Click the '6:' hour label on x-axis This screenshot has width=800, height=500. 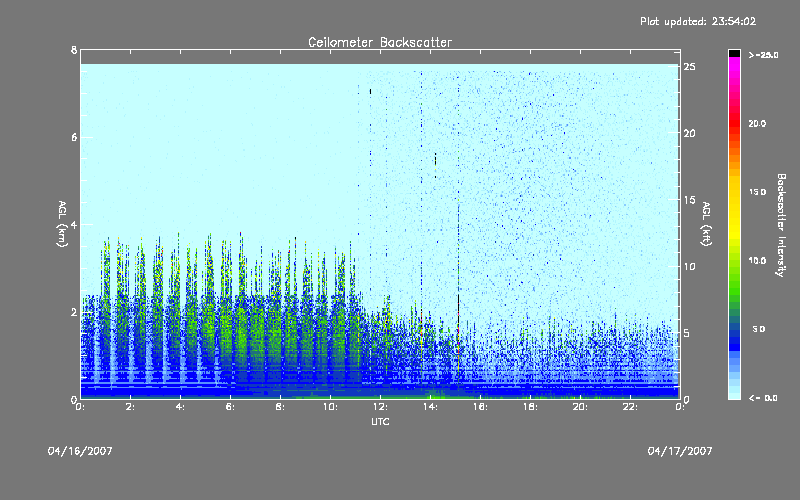[x=231, y=407]
